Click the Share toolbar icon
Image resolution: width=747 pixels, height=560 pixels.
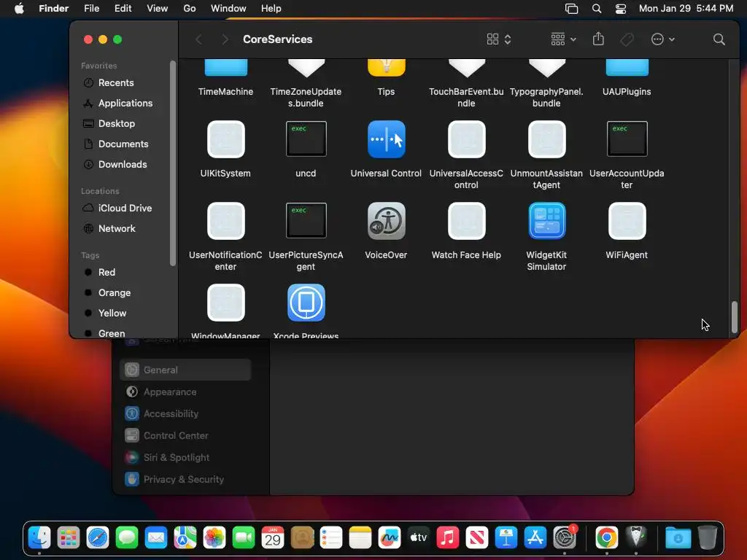(598, 39)
